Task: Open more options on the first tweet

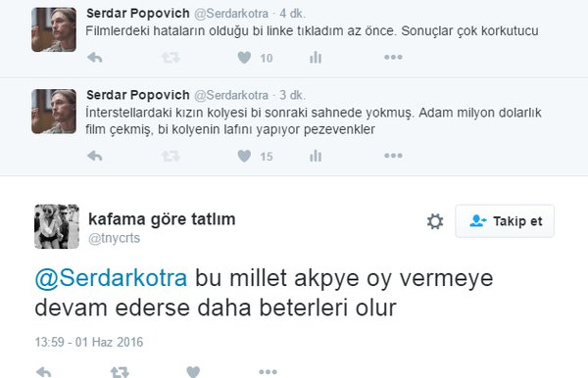Action: click(x=393, y=57)
